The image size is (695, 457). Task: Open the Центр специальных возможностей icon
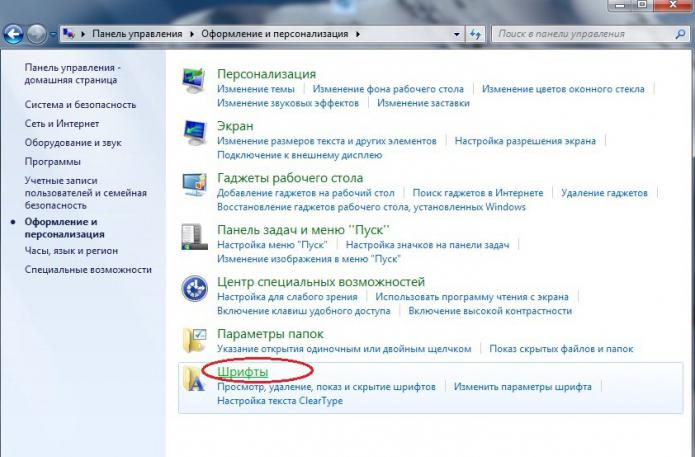click(194, 288)
